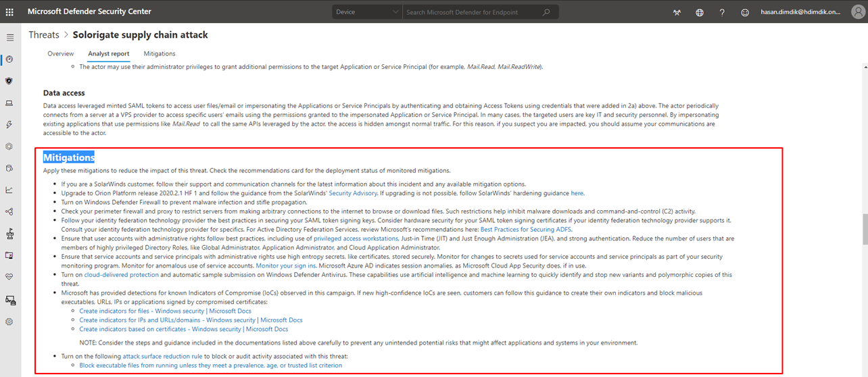The width and height of the screenshot is (868, 377).
Task: Open the feedback smiley icon
Action: point(745,12)
